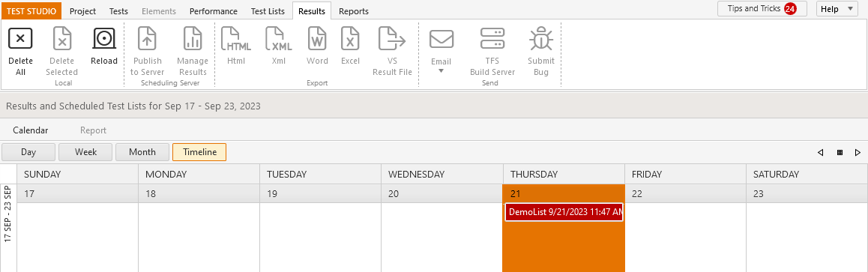
Task: Switch calendar to Month view
Action: [142, 152]
